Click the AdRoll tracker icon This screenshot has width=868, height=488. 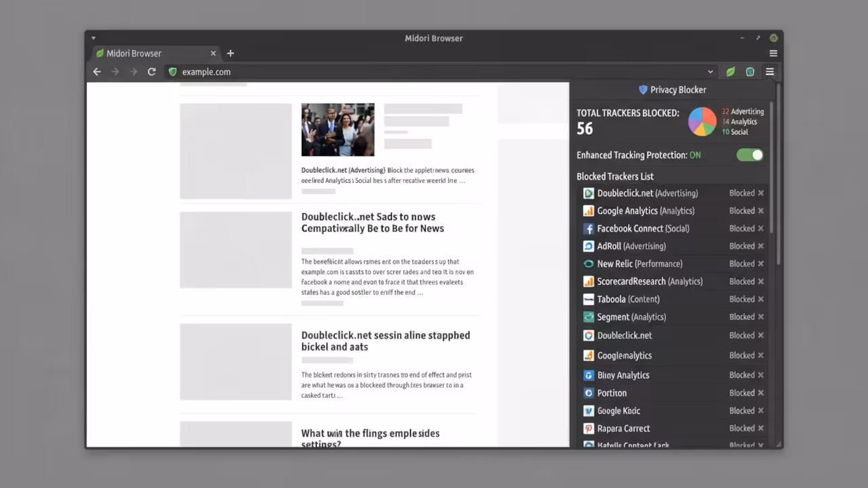(x=589, y=246)
